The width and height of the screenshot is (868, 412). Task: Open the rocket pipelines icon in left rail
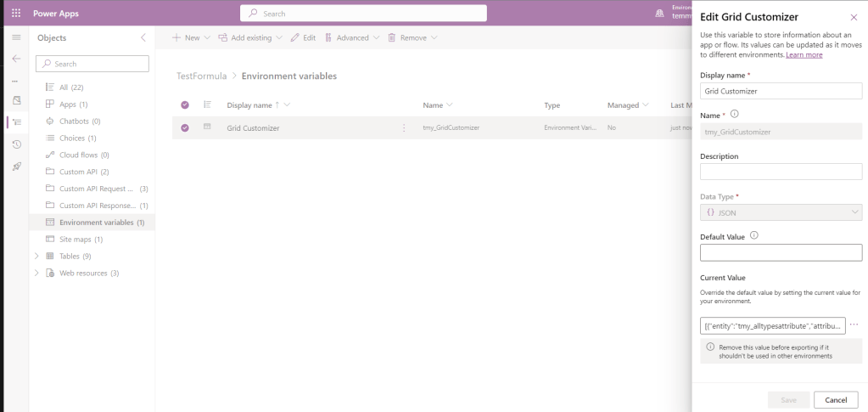[17, 166]
